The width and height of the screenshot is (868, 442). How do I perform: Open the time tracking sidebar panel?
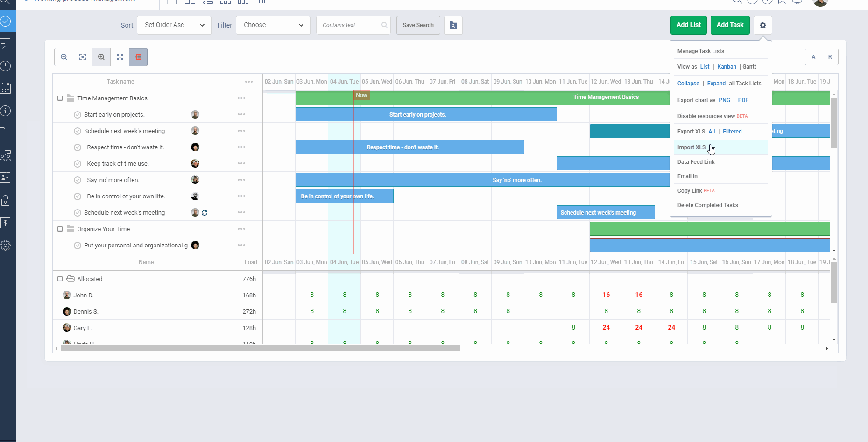(x=6, y=66)
